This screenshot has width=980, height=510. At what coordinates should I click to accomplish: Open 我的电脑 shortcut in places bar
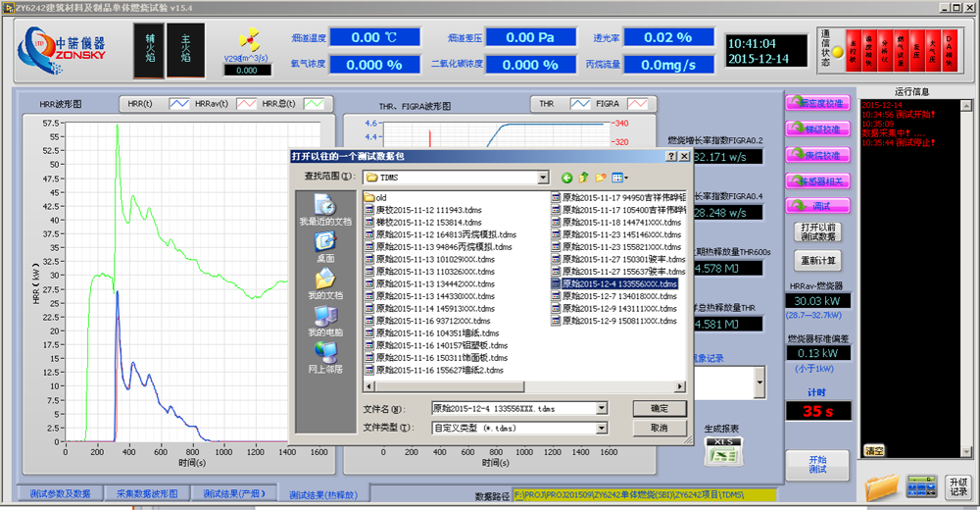325,321
